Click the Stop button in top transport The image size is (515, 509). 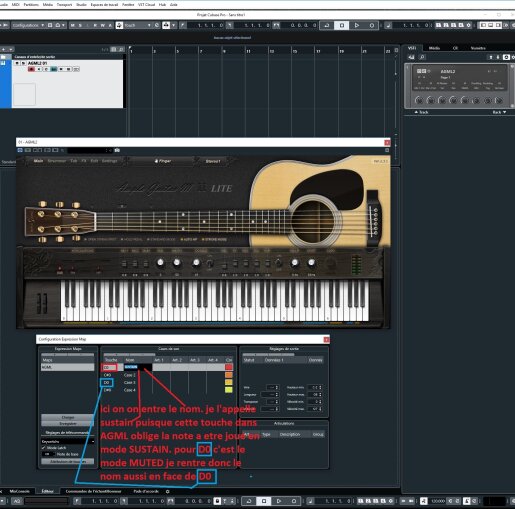(342, 25)
